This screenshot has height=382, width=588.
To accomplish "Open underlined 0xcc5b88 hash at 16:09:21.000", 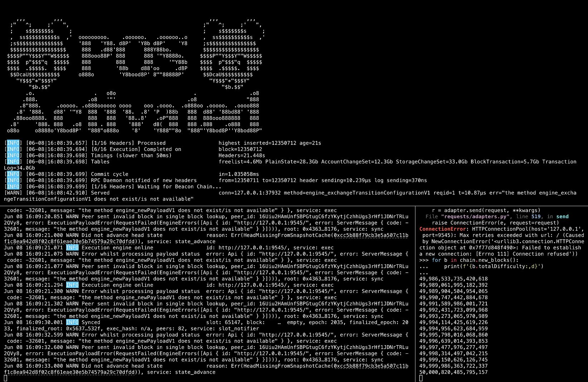I will pos(371,235).
